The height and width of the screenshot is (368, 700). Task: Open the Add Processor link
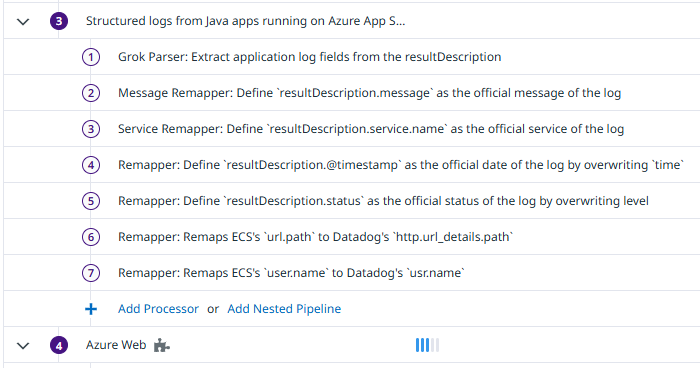158,309
